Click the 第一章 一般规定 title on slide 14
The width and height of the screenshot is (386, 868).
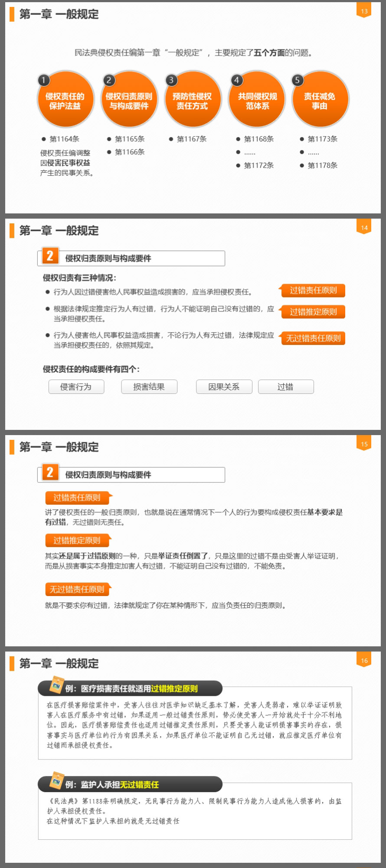59,231
